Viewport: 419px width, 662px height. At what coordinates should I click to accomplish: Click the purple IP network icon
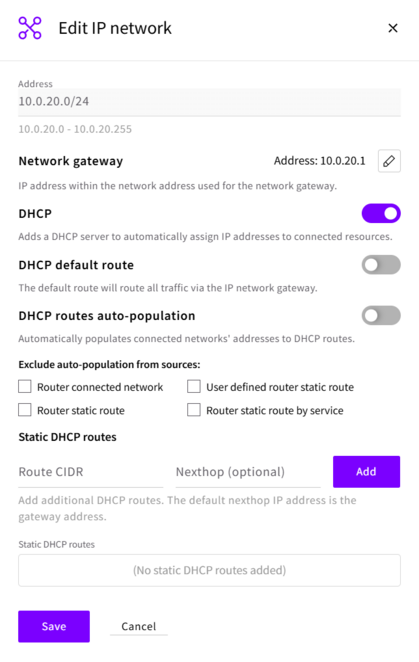[30, 28]
